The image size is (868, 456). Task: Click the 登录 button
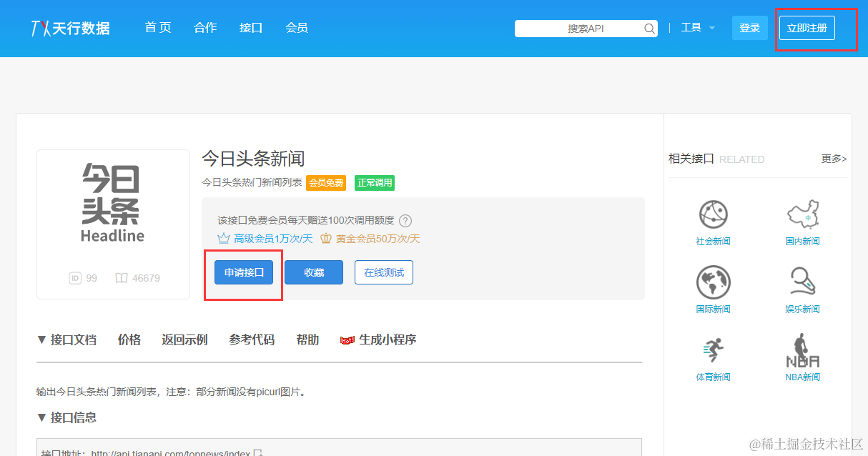click(750, 28)
